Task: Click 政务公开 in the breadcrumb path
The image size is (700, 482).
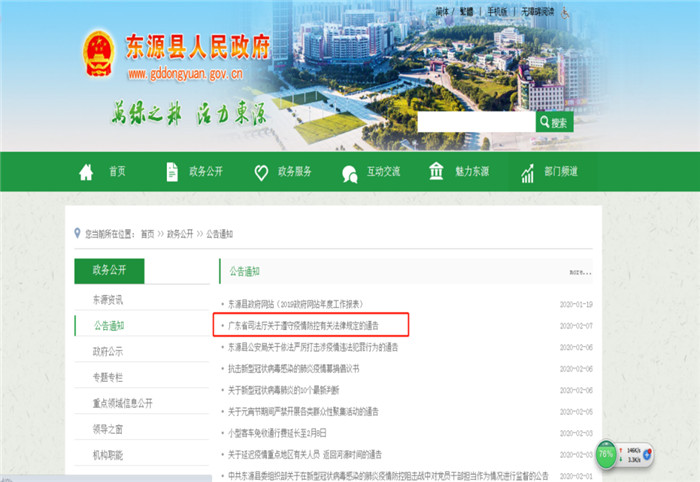Action: (180, 234)
